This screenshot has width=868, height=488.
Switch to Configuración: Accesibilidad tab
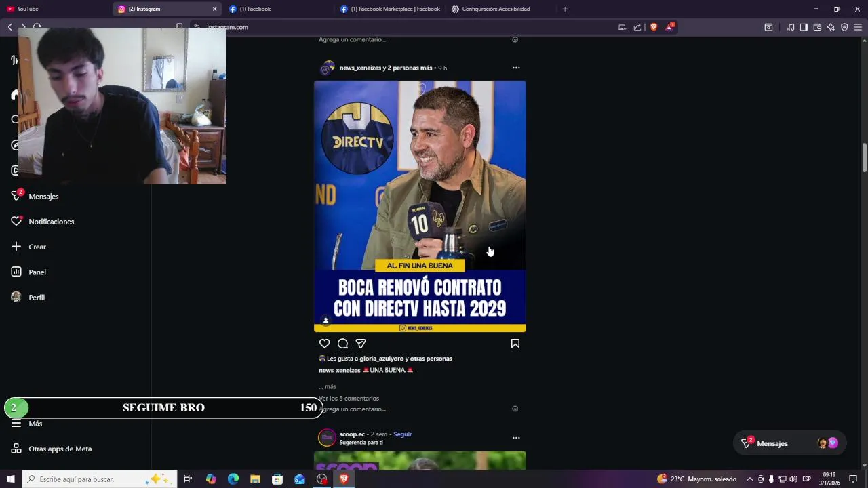pos(500,9)
